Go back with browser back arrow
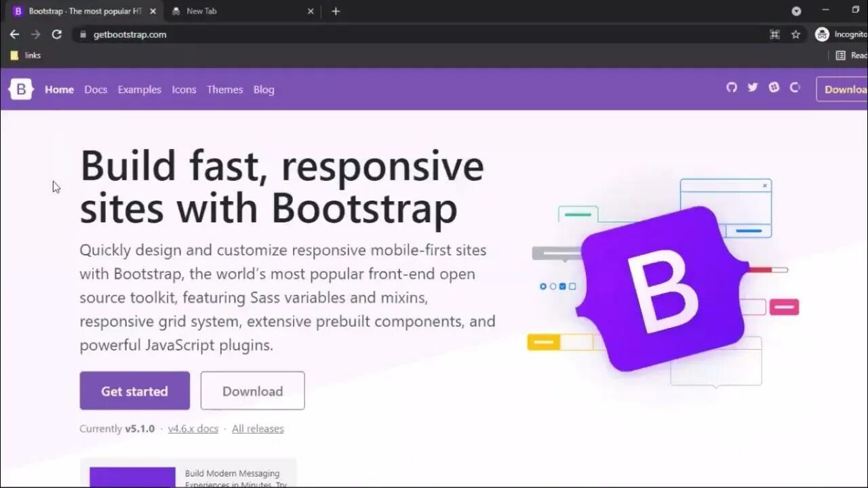This screenshot has width=868, height=488. click(14, 35)
